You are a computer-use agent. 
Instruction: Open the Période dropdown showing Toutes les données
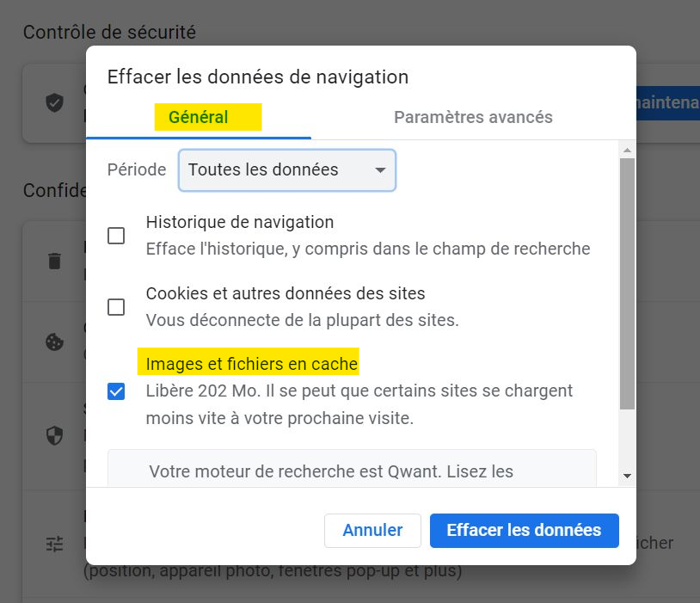tap(286, 170)
